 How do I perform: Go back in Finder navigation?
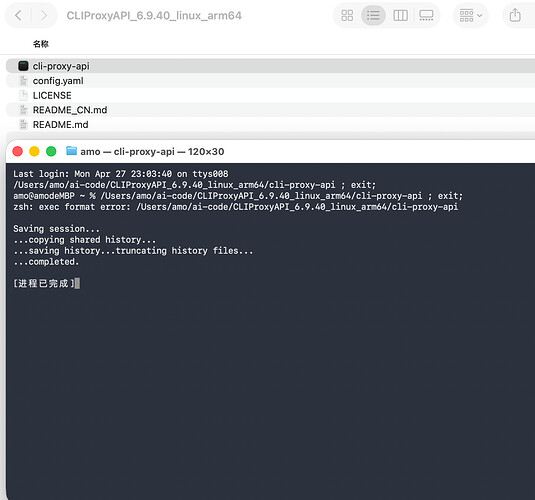pos(18,15)
